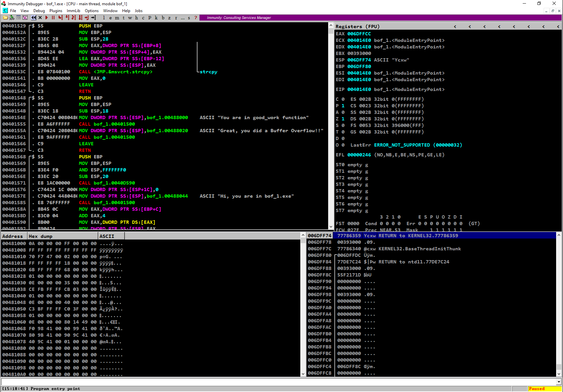This screenshot has height=392, width=563.
Task: Open the Debug menu
Action: 39,10
